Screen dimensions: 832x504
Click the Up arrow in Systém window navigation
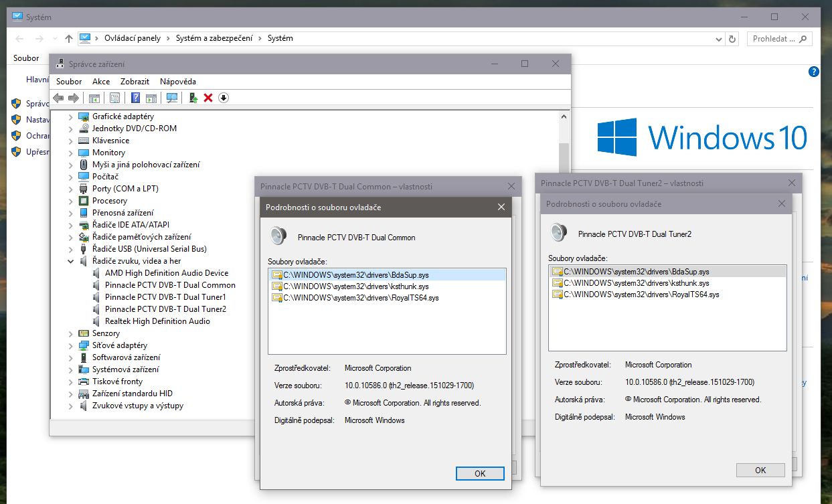click(x=69, y=39)
